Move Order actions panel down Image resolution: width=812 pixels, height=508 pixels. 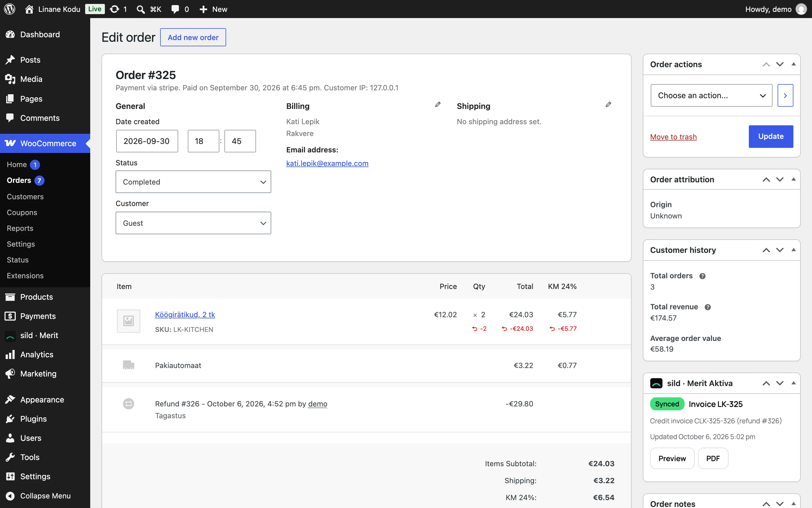780,64
